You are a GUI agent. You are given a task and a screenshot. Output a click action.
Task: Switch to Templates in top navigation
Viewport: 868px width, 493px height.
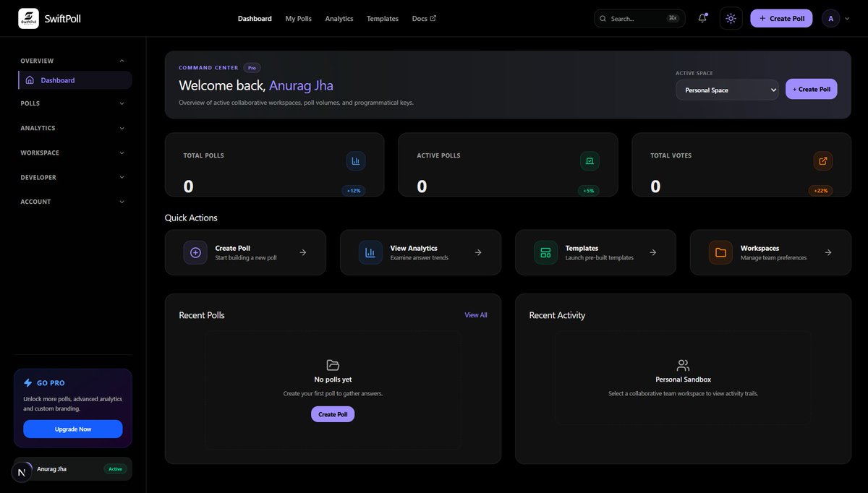[383, 19]
